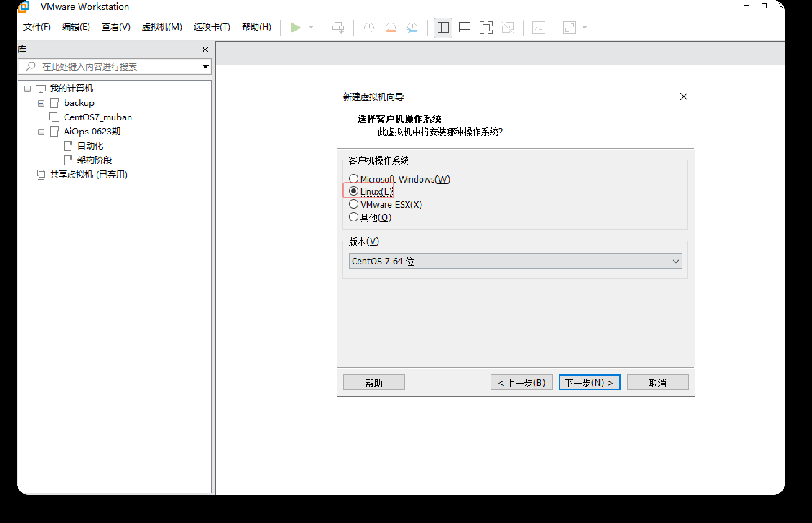Select 共享虚拟机 (已弃用) in library
This screenshot has height=523, width=812.
(x=88, y=175)
